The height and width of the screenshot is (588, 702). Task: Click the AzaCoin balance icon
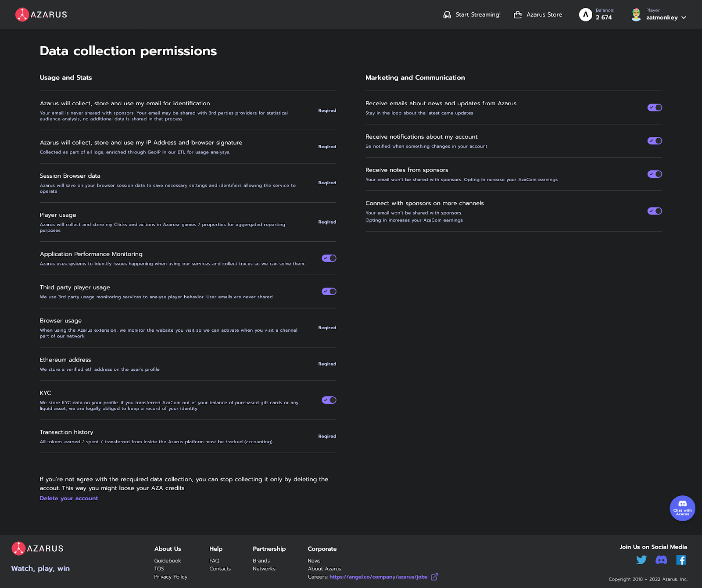pos(585,15)
